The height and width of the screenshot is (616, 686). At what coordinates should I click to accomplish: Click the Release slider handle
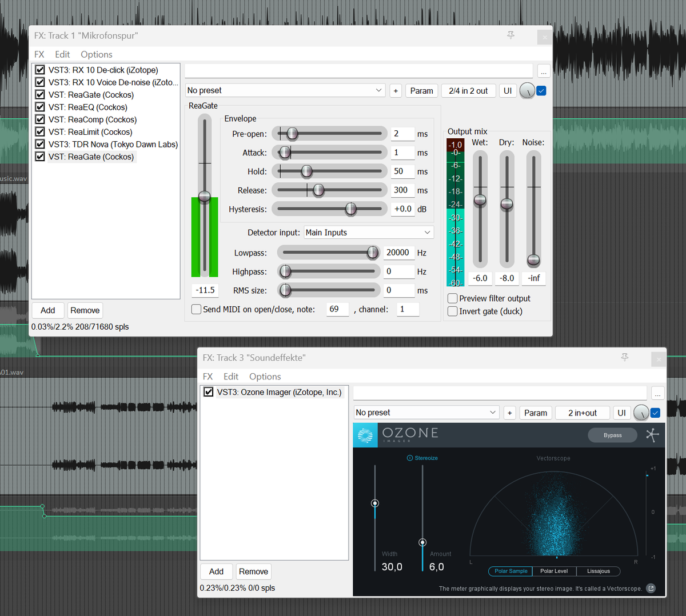click(318, 190)
